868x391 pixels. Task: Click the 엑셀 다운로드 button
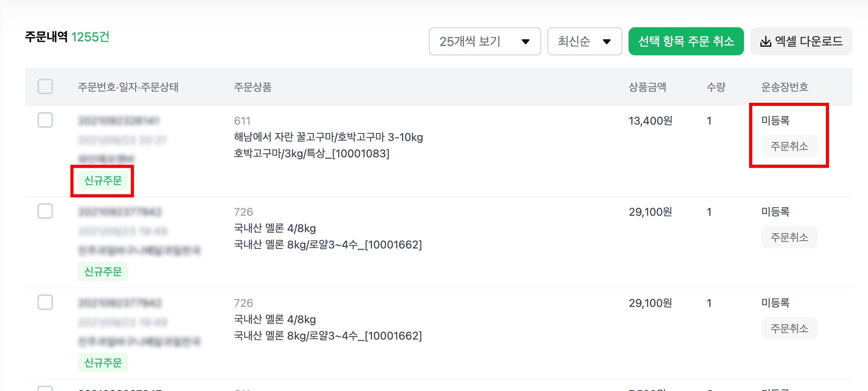pyautogui.click(x=801, y=41)
